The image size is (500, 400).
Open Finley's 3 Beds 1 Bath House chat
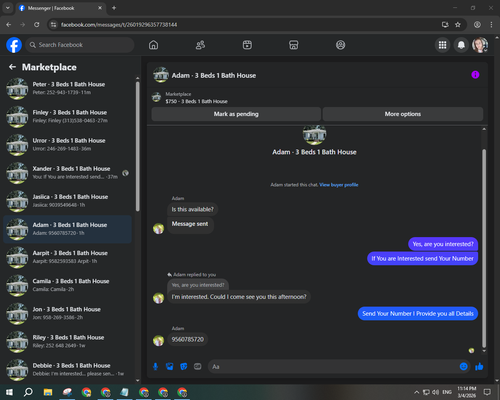click(68, 117)
